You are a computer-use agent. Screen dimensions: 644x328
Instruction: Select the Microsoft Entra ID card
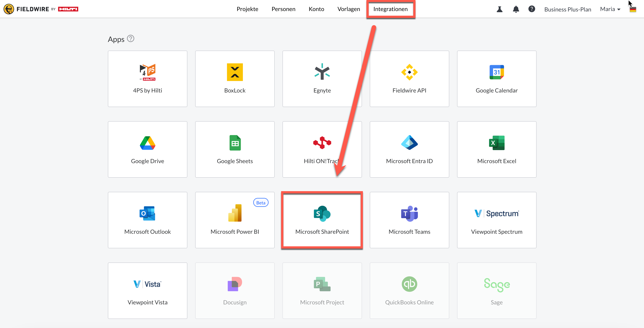pyautogui.click(x=409, y=149)
